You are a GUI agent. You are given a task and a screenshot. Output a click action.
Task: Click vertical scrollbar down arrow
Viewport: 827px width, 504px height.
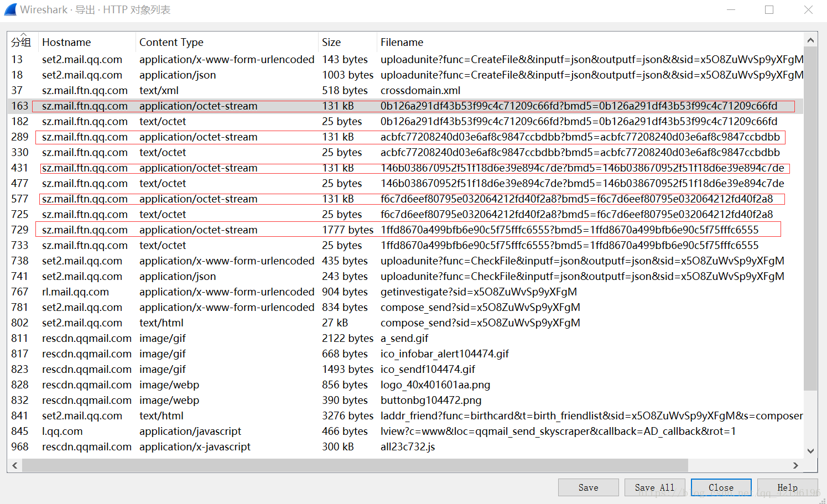click(810, 451)
